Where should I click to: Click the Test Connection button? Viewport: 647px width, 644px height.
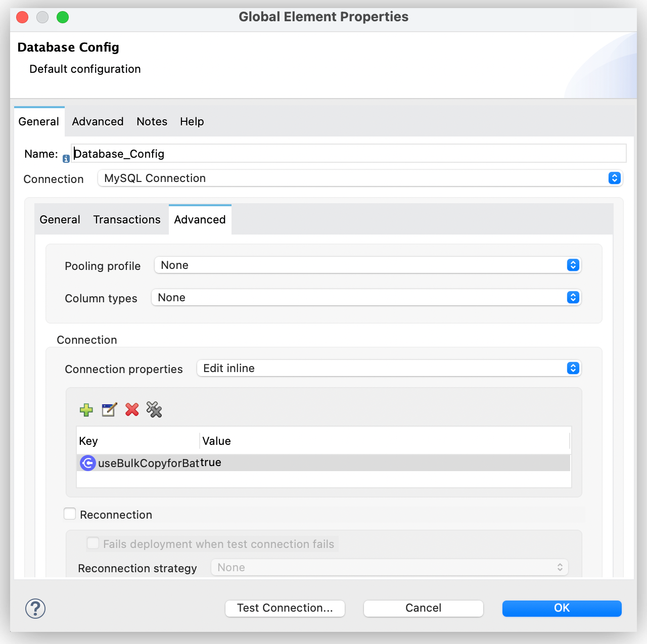click(285, 608)
